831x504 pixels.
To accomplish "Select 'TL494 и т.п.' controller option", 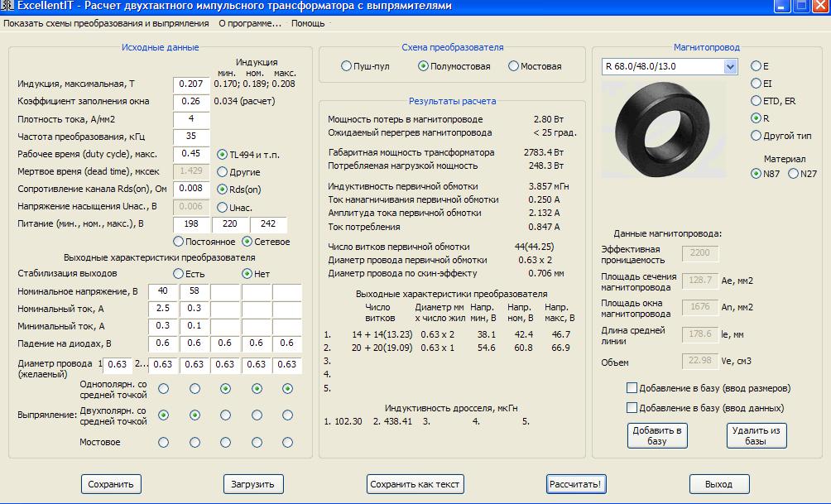I will click(222, 155).
